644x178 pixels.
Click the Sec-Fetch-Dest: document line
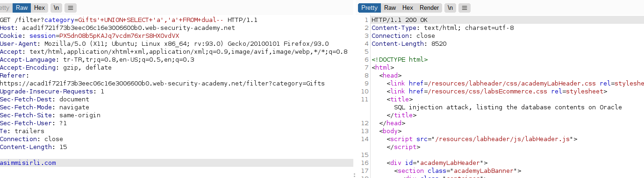point(44,99)
